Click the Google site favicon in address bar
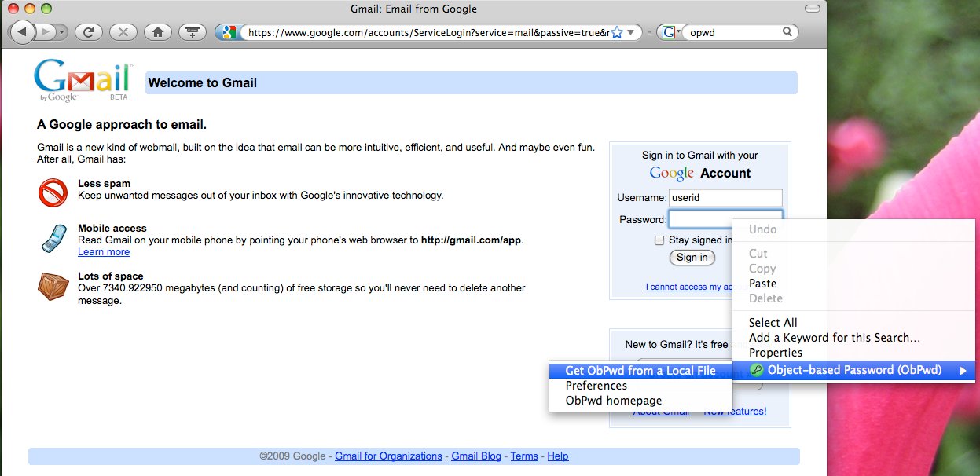This screenshot has height=476, width=980. tap(228, 32)
